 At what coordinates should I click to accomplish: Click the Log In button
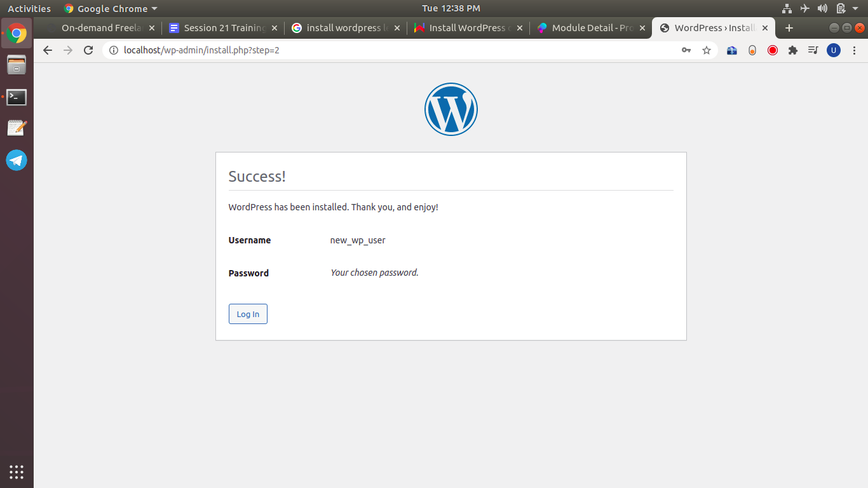pyautogui.click(x=248, y=314)
